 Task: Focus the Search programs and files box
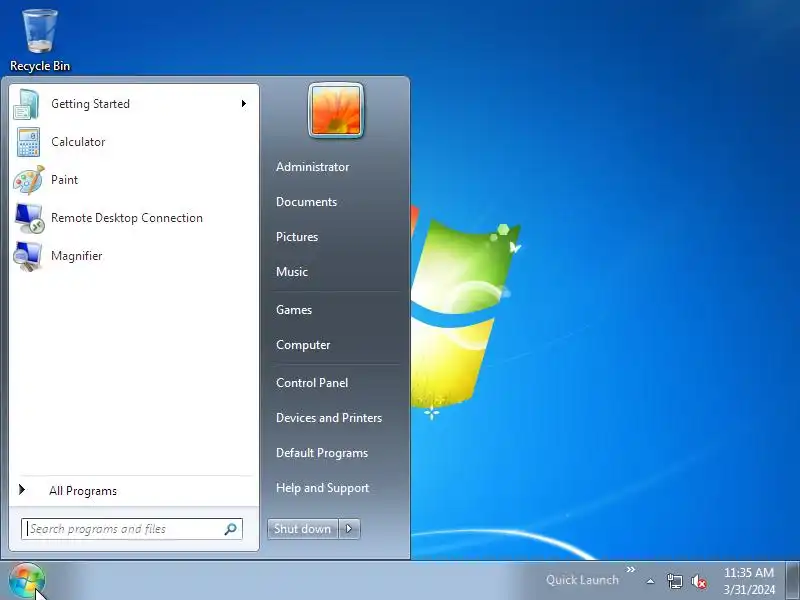(132, 529)
